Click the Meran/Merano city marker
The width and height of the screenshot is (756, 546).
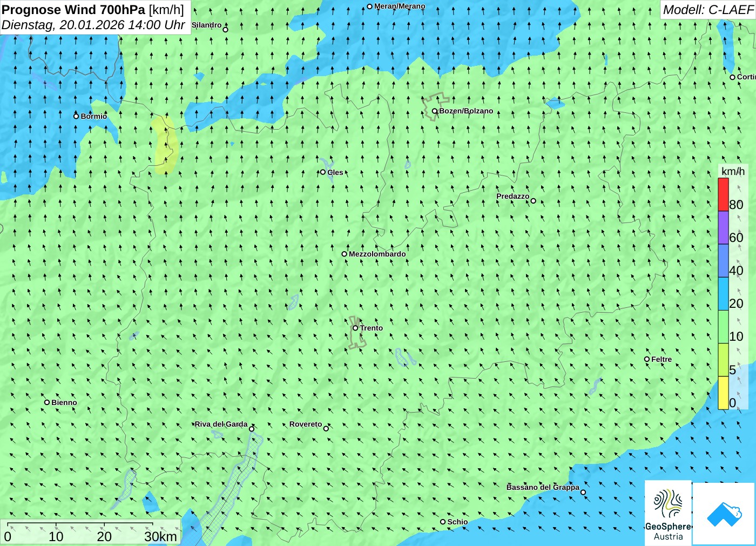[369, 6]
